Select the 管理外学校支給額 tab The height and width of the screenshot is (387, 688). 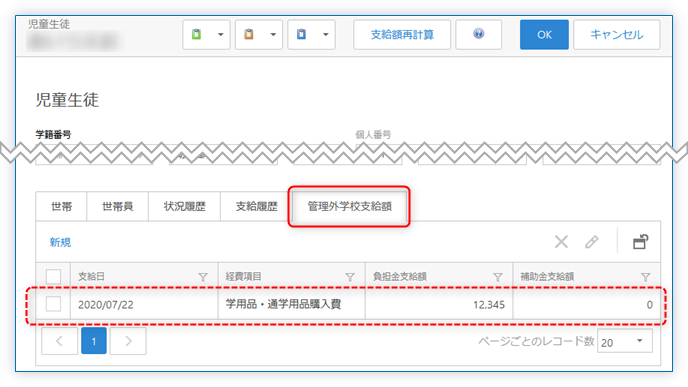pos(349,206)
